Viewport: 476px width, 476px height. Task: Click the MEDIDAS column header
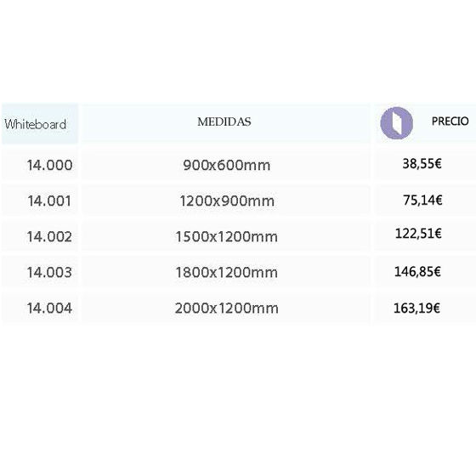coord(224,122)
